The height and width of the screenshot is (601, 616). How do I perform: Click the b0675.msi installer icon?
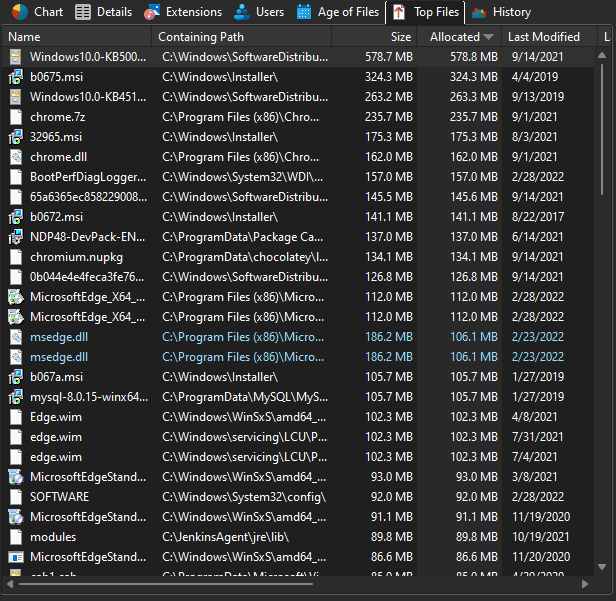point(16,77)
